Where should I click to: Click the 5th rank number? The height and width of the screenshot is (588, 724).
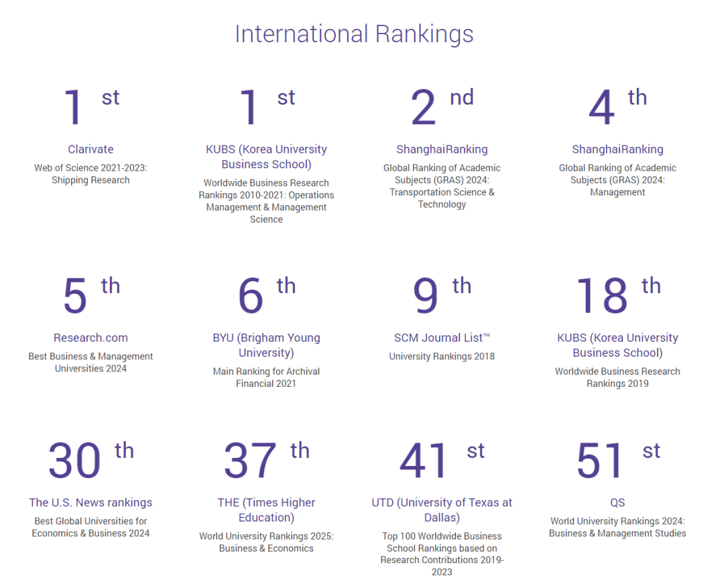pos(91,295)
